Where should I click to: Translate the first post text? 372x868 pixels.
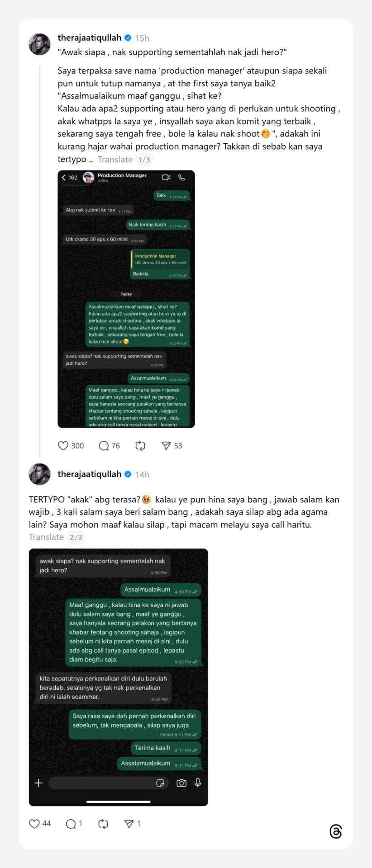(x=115, y=160)
